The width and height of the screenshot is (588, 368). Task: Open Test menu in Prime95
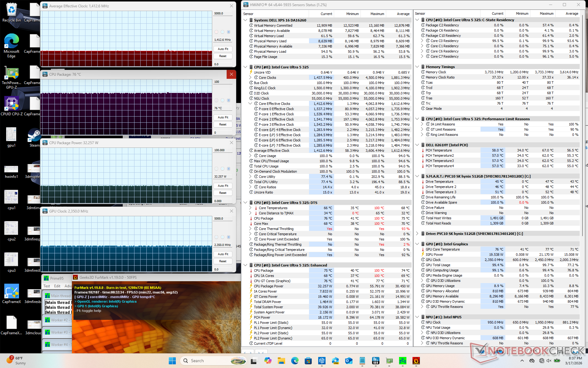click(47, 286)
